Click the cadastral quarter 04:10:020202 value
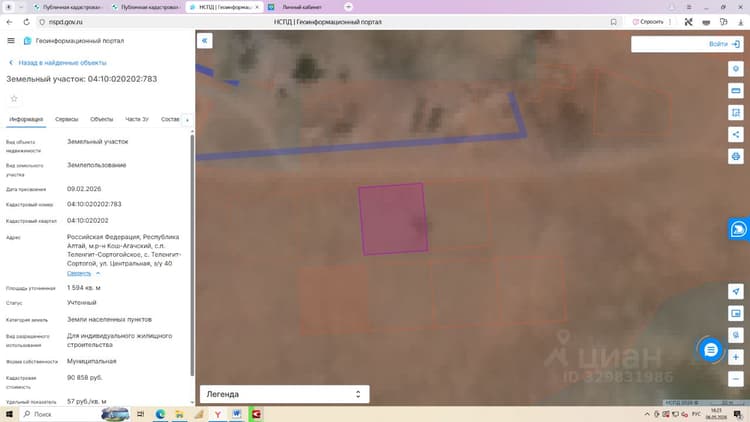 (x=88, y=221)
